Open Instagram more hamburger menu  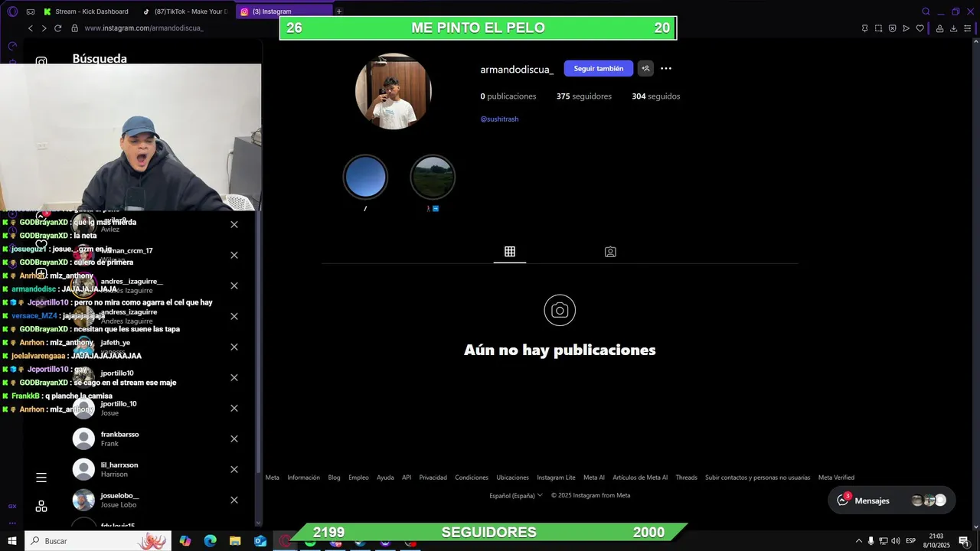(x=41, y=478)
